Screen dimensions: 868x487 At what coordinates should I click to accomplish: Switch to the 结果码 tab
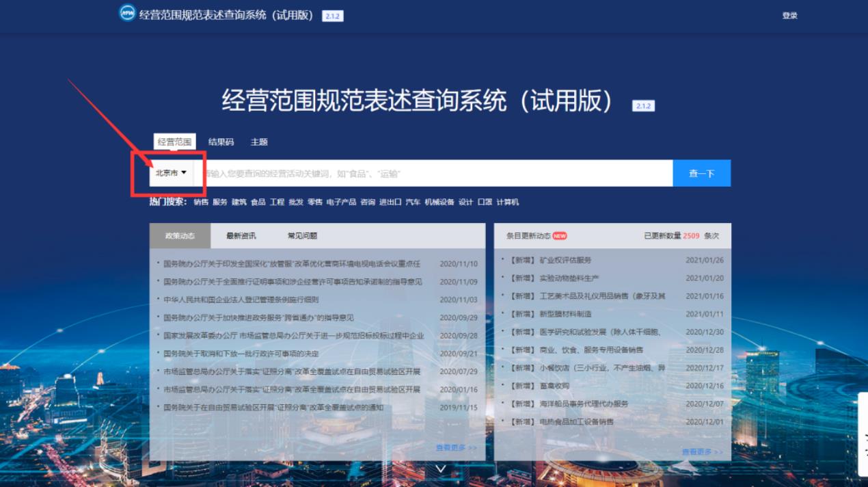pyautogui.click(x=221, y=142)
